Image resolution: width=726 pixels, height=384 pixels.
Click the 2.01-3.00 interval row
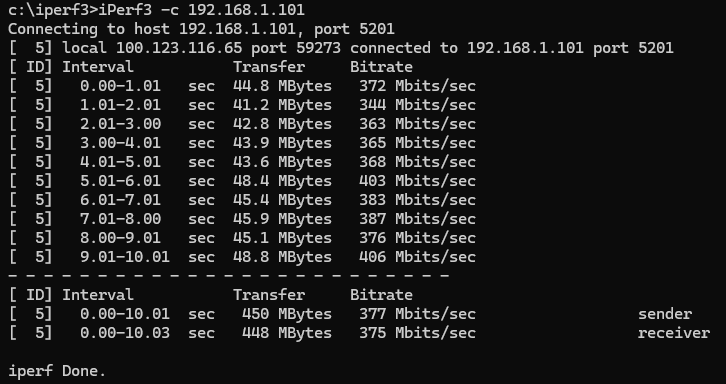[x=242, y=124]
